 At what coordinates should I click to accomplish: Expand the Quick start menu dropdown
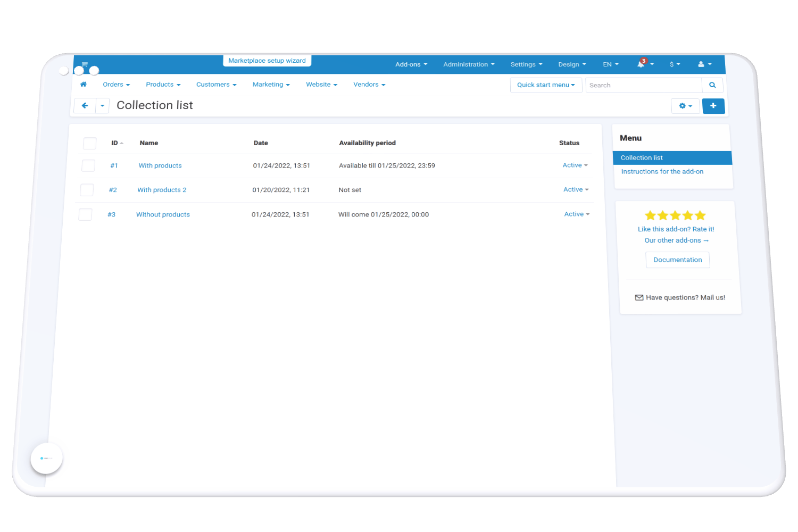point(546,85)
